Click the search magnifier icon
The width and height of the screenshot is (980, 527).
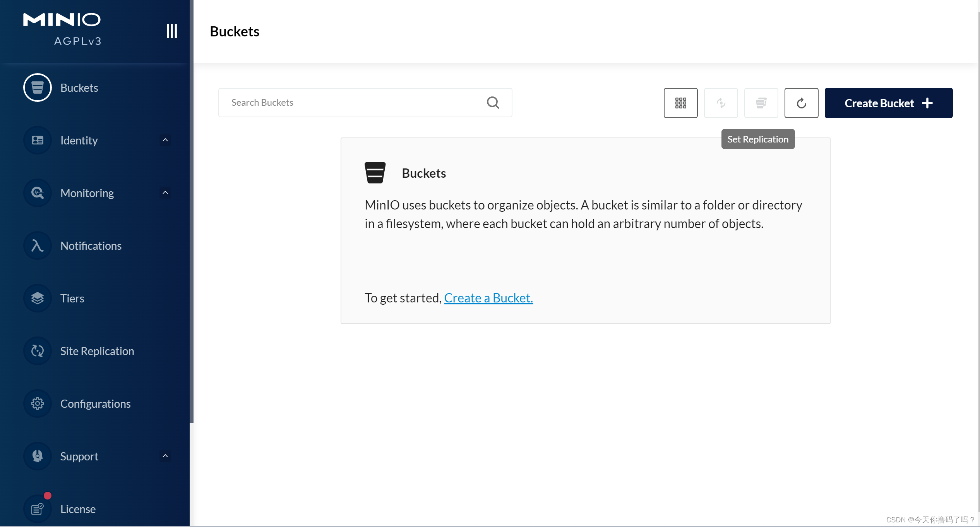click(x=493, y=103)
